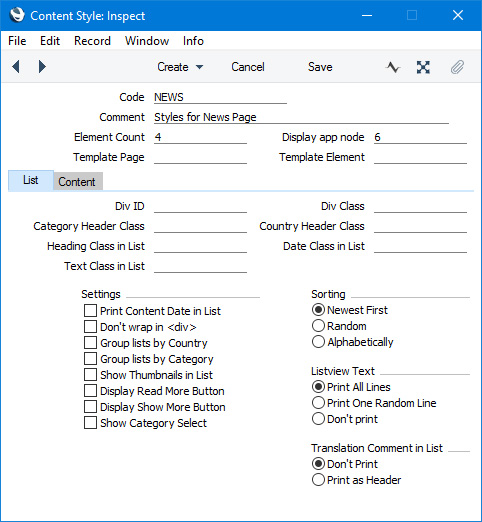Click the Template Page input field
The width and height of the screenshot is (482, 522).
click(200, 157)
